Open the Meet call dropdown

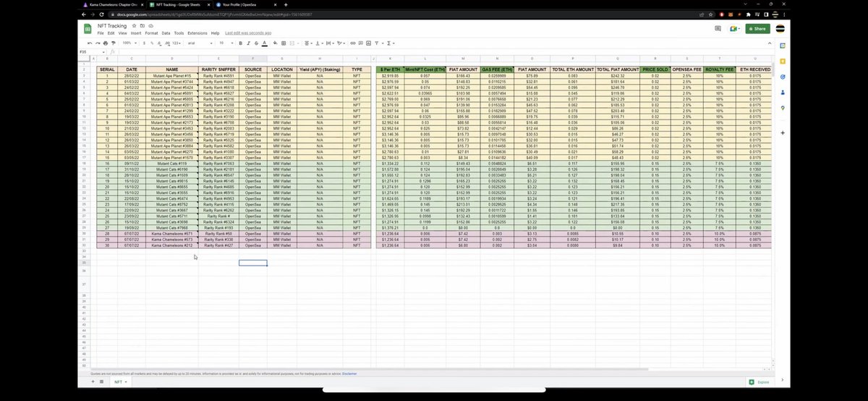734,29
